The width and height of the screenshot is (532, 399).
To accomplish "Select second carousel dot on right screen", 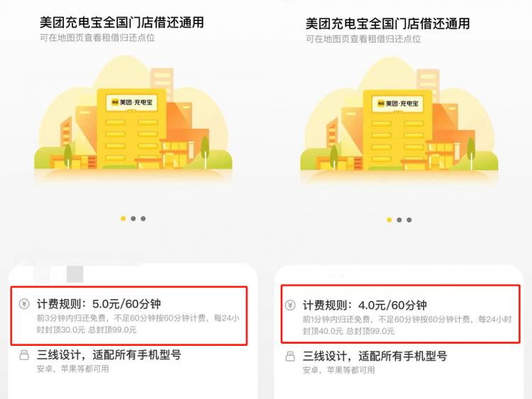I will (x=399, y=220).
